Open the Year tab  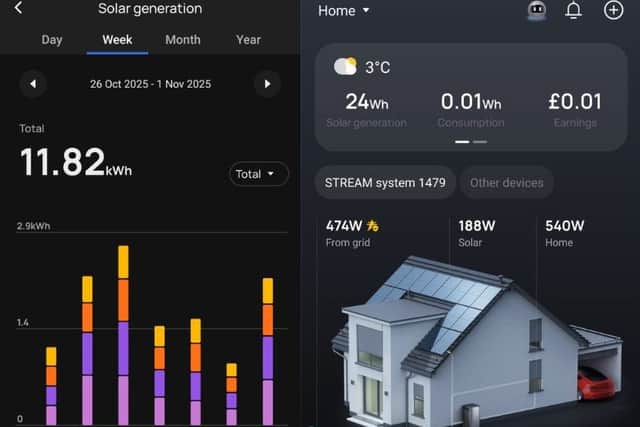click(248, 40)
